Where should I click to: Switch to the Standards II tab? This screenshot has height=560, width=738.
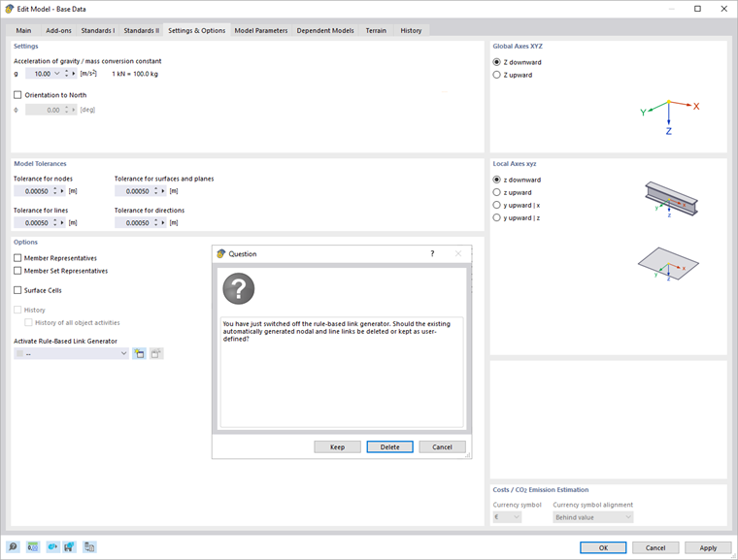(141, 31)
